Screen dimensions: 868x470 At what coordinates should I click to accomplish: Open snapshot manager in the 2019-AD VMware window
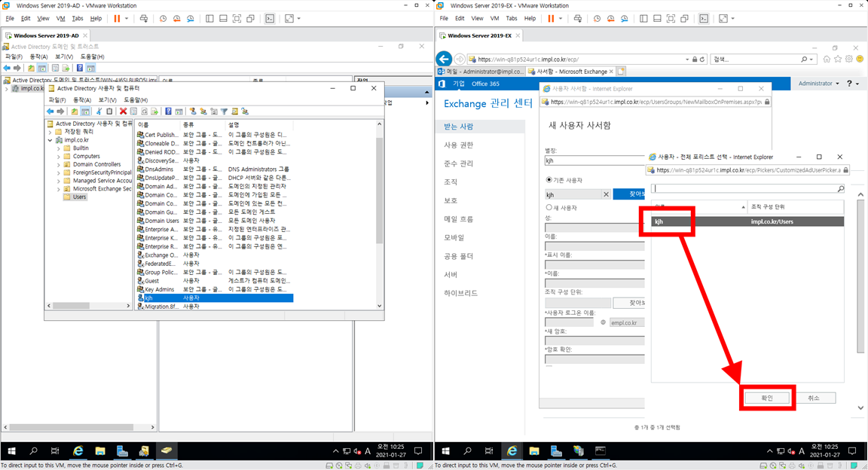click(x=190, y=18)
